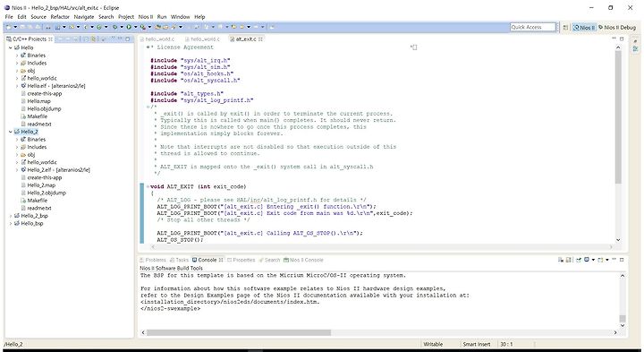
Task: Minimize the editor area
Action: pos(614,39)
